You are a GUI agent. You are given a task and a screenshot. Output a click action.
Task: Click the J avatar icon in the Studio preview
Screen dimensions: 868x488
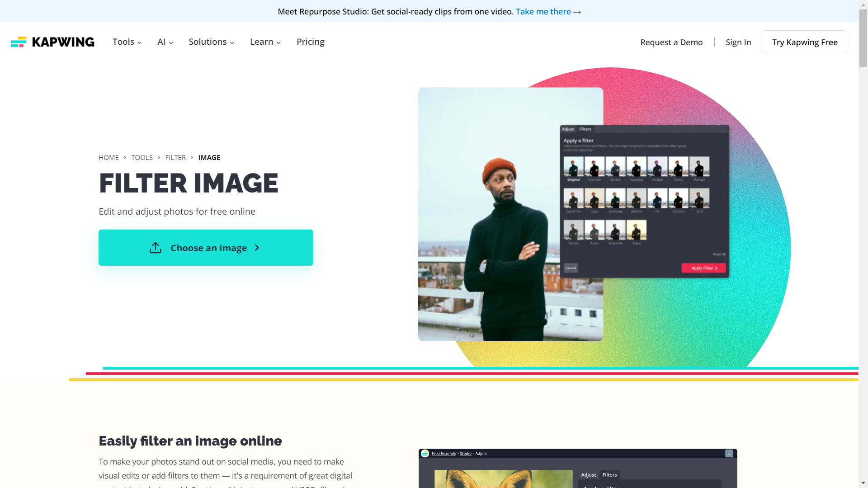point(728,453)
